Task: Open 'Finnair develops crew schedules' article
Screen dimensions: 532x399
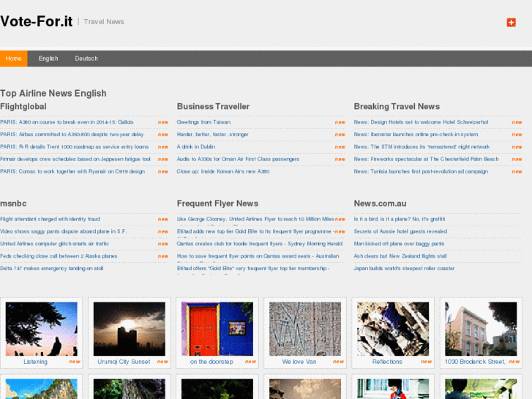Action: tap(75, 159)
